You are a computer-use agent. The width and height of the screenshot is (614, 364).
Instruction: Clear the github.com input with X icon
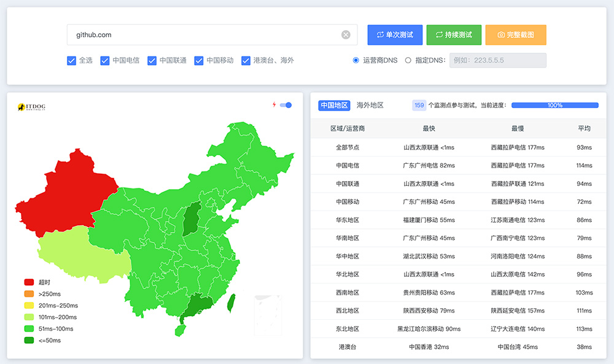point(346,35)
